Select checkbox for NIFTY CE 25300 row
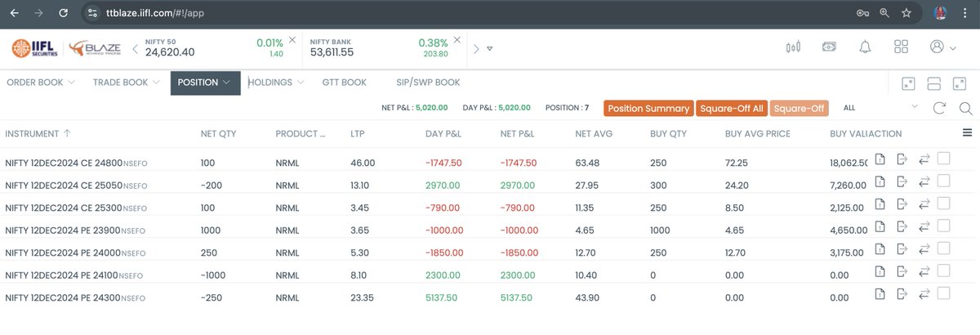980x335 pixels. (943, 203)
